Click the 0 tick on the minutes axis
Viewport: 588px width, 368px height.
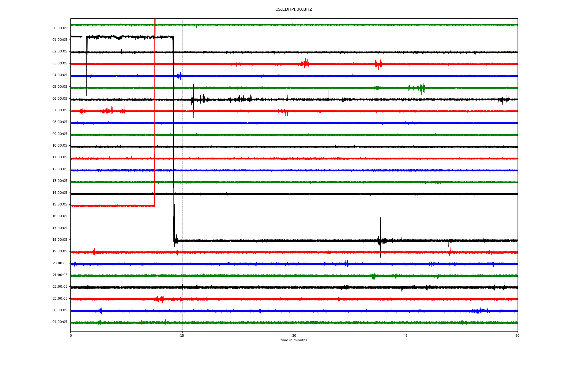pos(71,335)
